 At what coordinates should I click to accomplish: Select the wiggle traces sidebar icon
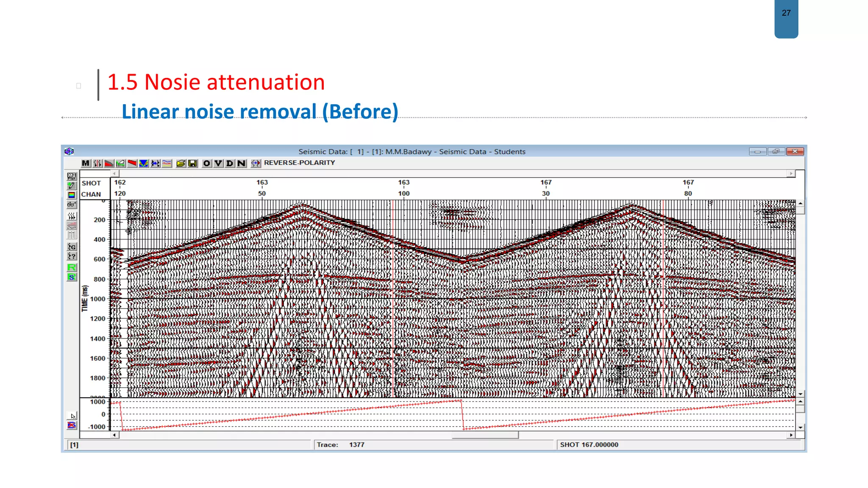72,216
